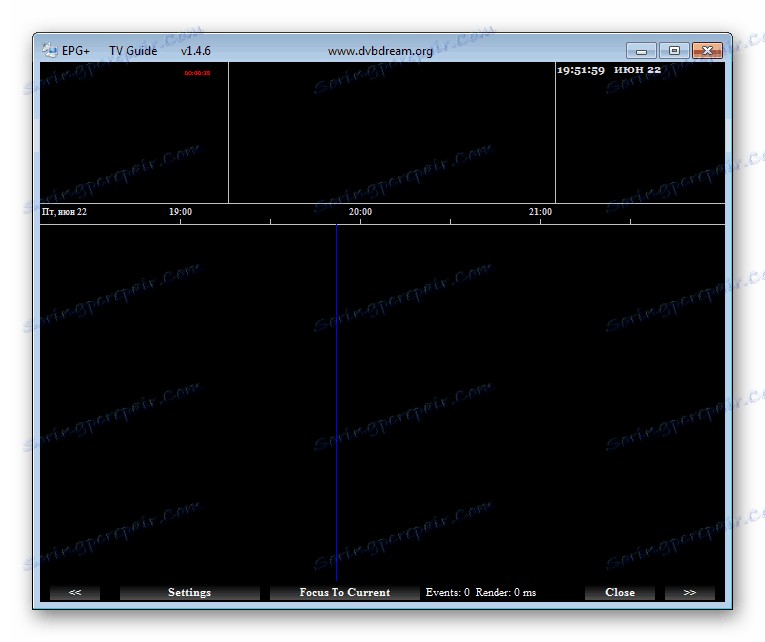The image size is (765, 642).
Task: Click Focus To Current button
Action: [344, 592]
